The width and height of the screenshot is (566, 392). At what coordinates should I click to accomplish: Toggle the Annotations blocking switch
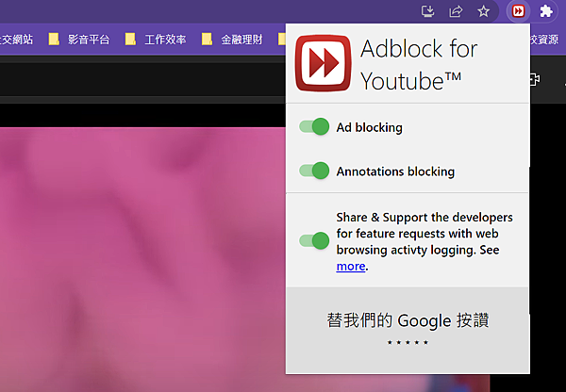pyautogui.click(x=314, y=171)
